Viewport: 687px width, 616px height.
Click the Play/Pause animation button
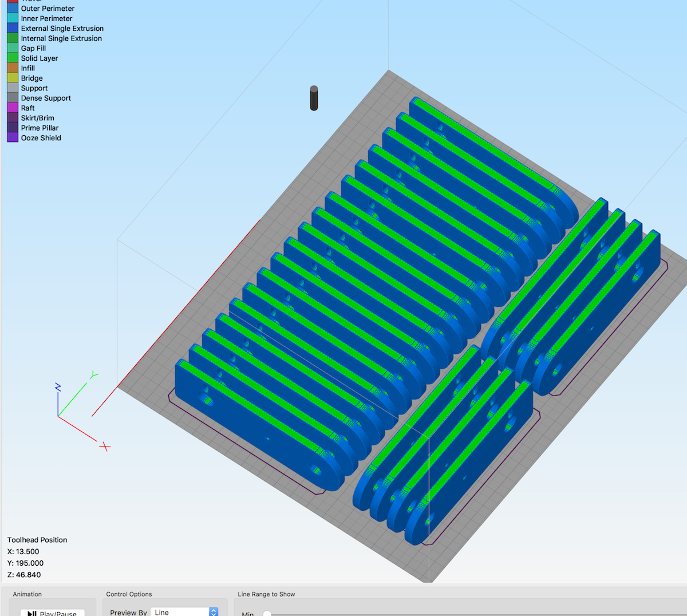53,613
